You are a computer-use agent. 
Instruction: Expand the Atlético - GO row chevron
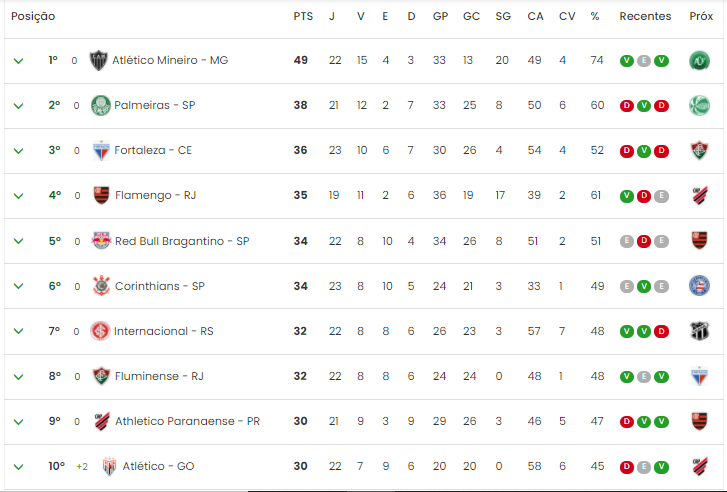click(x=19, y=467)
